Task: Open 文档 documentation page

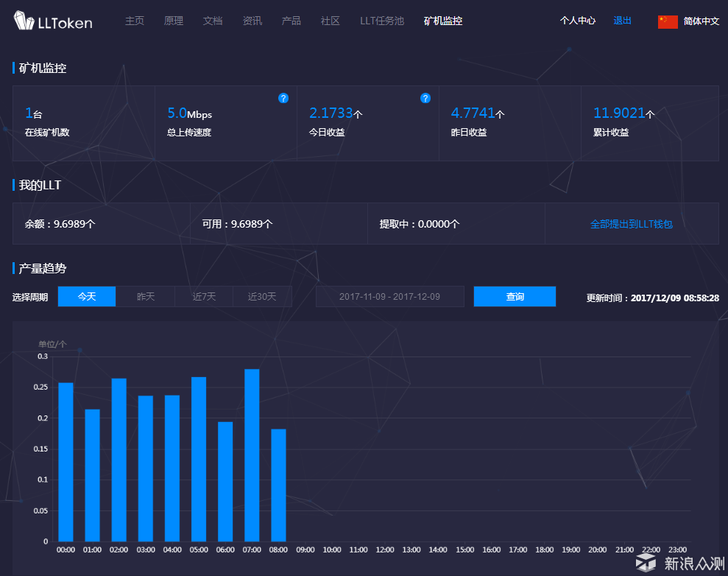Action: 213,21
